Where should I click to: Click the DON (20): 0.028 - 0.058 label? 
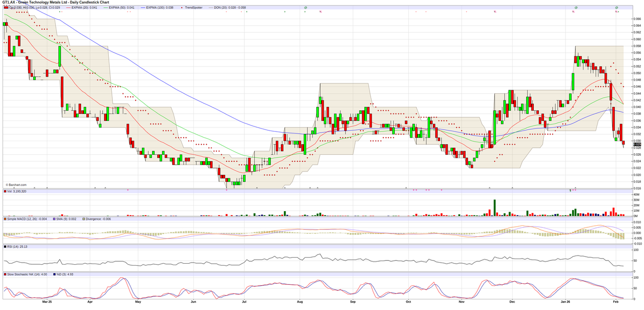230,8
